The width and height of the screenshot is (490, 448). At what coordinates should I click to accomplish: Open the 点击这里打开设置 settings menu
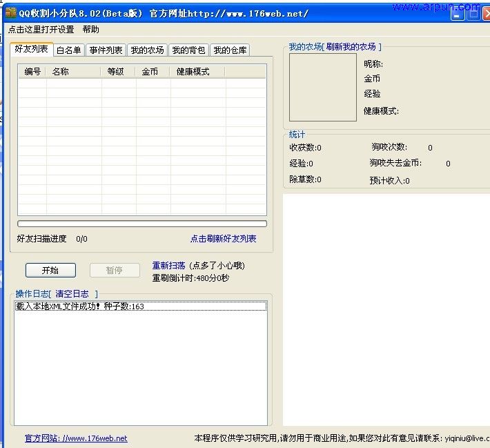[x=41, y=30]
